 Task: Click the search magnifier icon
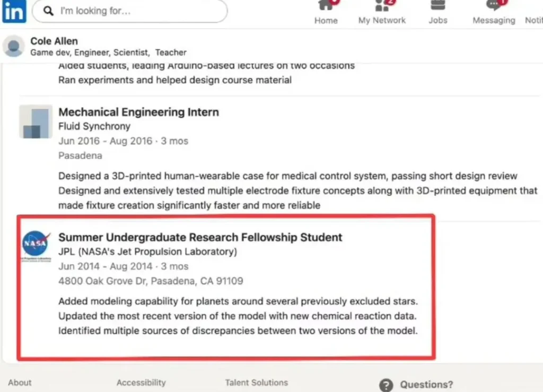pyautogui.click(x=49, y=11)
